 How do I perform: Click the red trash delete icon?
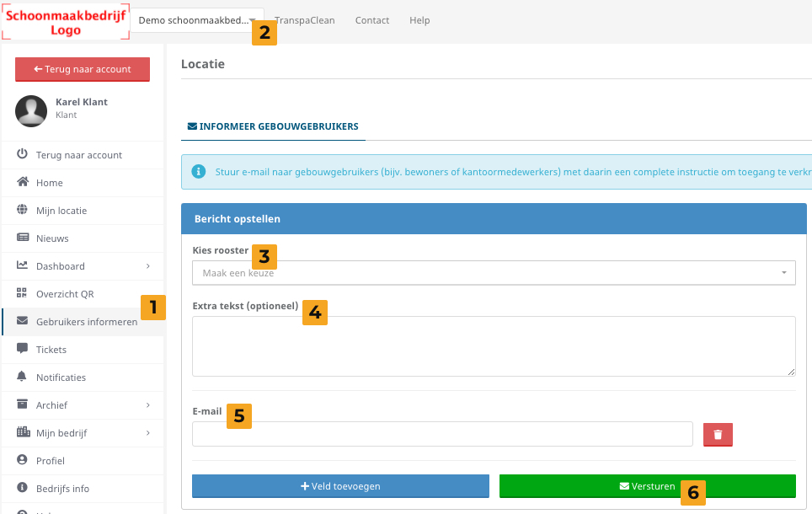[718, 434]
